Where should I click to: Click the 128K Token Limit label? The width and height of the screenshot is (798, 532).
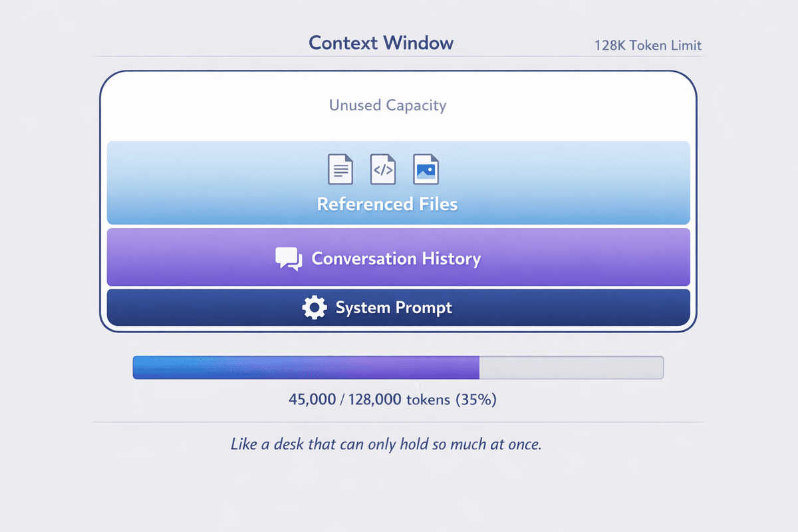pos(648,45)
